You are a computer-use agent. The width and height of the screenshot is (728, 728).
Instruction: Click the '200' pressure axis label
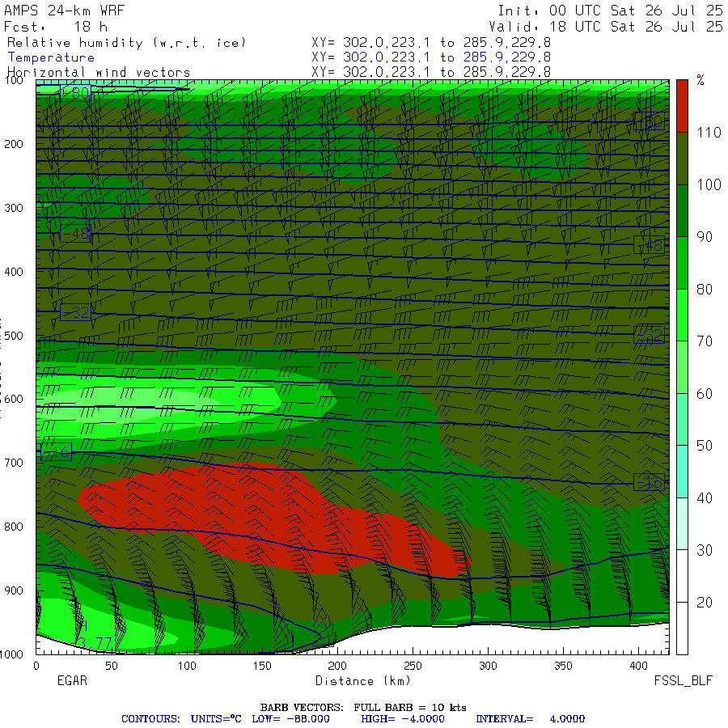click(14, 144)
